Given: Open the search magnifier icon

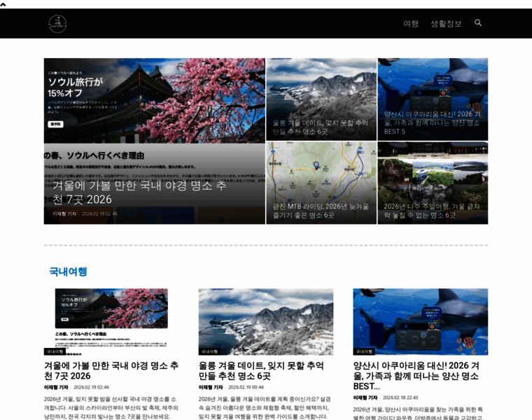Looking at the screenshot, I should pos(478,22).
